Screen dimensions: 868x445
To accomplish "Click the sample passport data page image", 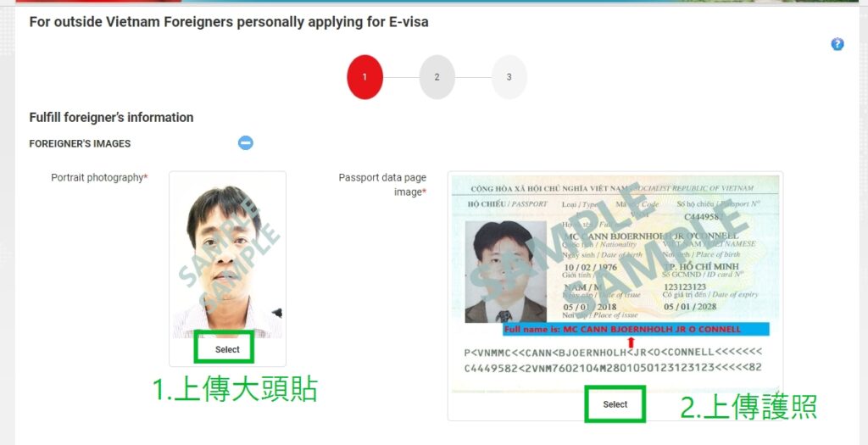I will [x=615, y=283].
